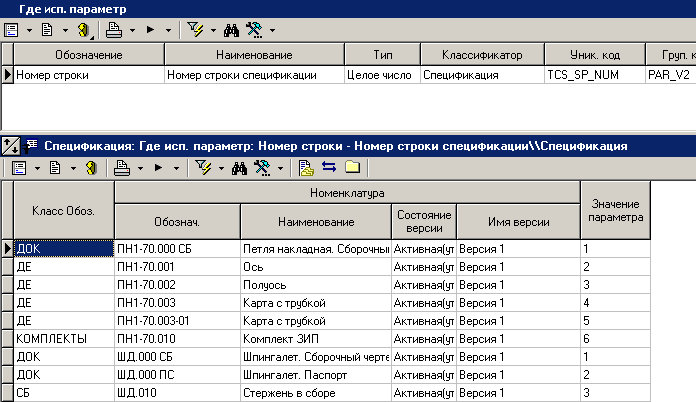Click printer icon in Где исп. параметр toolbar

click(x=114, y=30)
